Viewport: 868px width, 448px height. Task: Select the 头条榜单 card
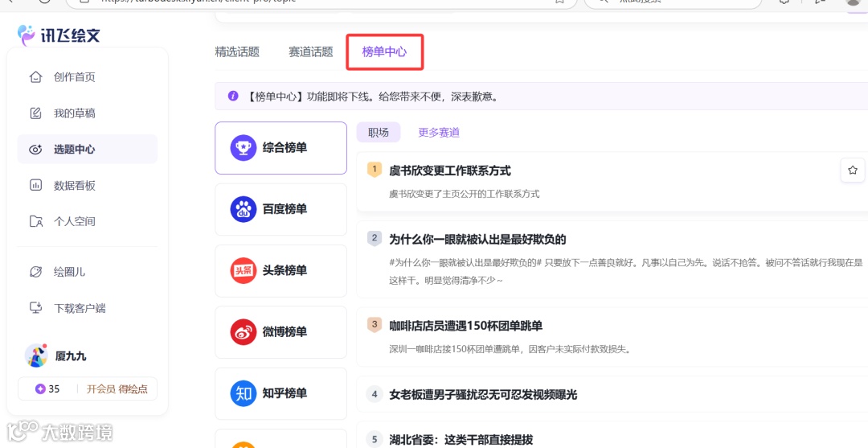[280, 271]
